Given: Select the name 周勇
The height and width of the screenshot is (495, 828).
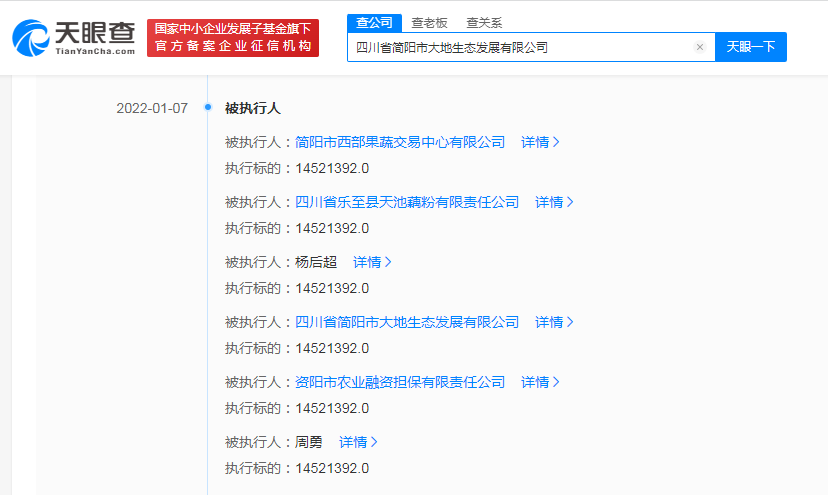Looking at the screenshot, I should [x=308, y=442].
